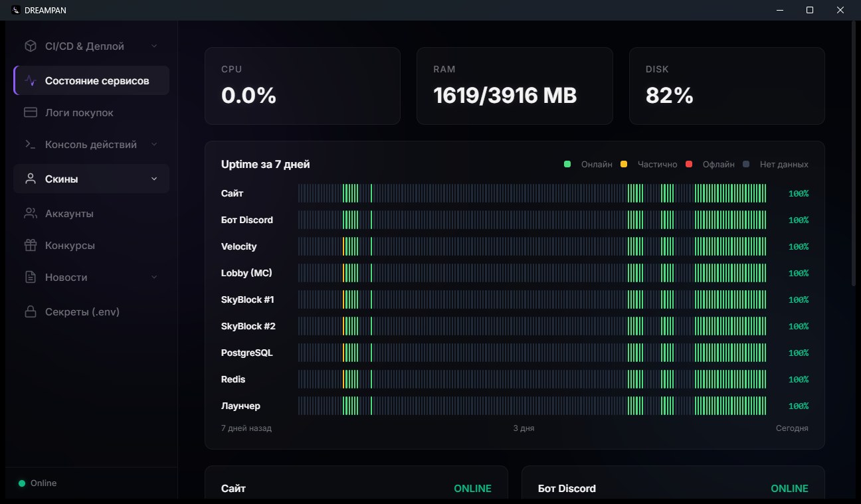Click the person icon beside Скины
The width and height of the screenshot is (861, 504).
tap(30, 179)
